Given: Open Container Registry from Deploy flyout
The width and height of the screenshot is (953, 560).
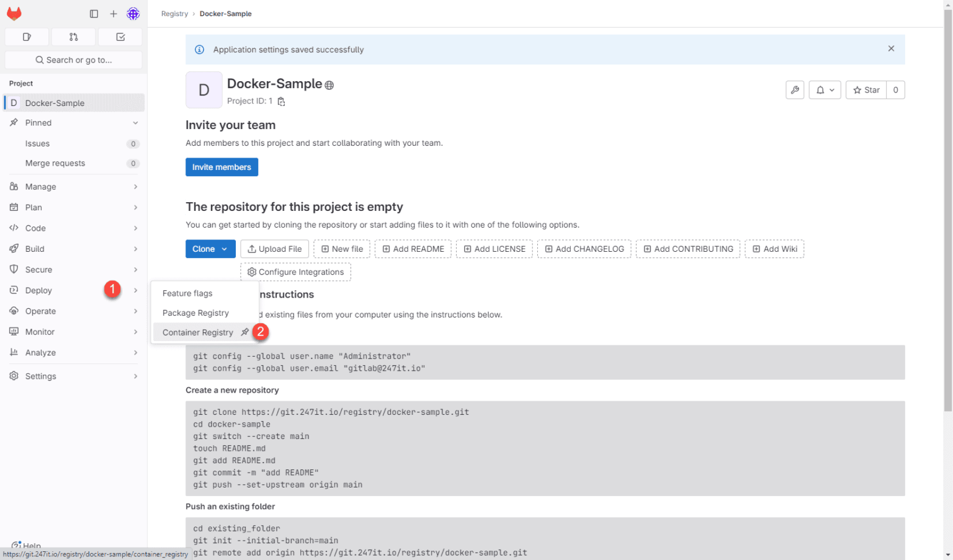Looking at the screenshot, I should tap(197, 332).
